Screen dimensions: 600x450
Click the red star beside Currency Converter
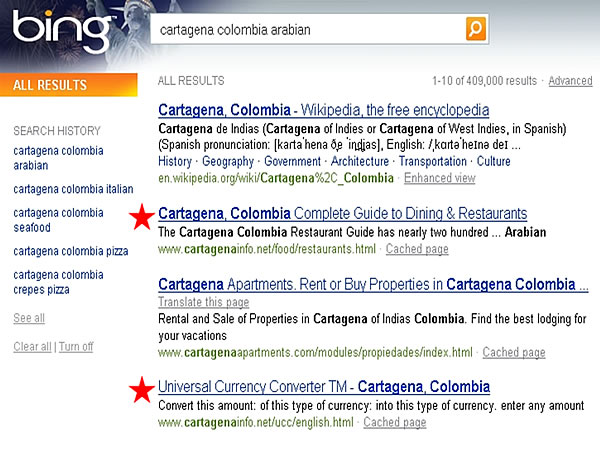click(x=143, y=388)
